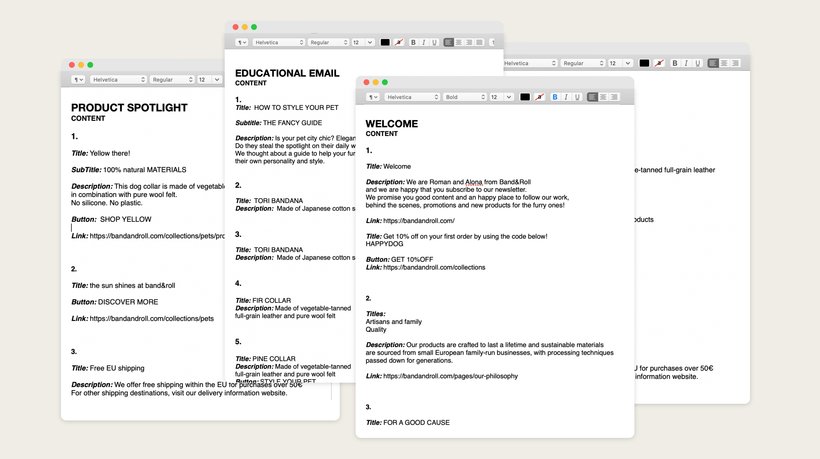The width and height of the screenshot is (820, 459).
Task: Open highlight color in Educational Email toolbar
Action: coord(399,42)
